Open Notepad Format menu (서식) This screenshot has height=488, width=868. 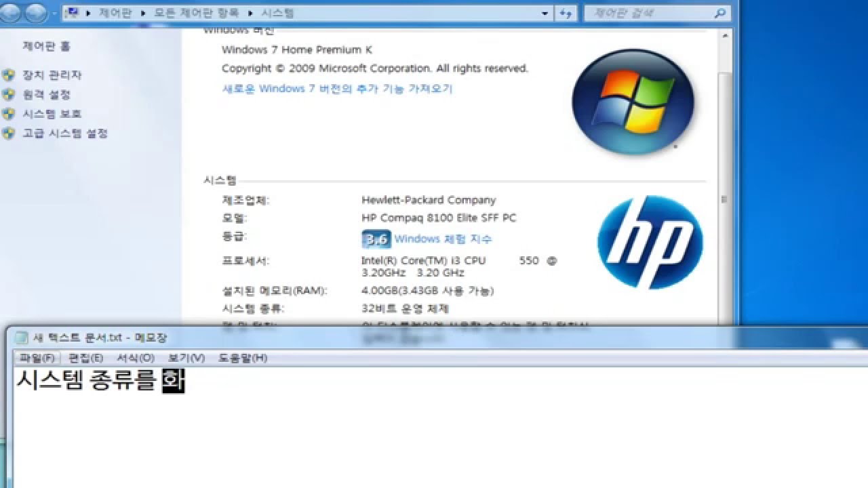tap(136, 358)
